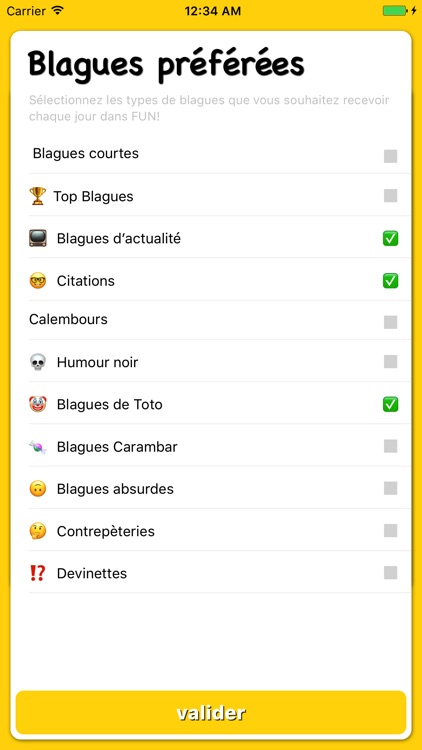Tap the skull icon for Humour noir
This screenshot has height=750, width=422.
(x=38, y=363)
